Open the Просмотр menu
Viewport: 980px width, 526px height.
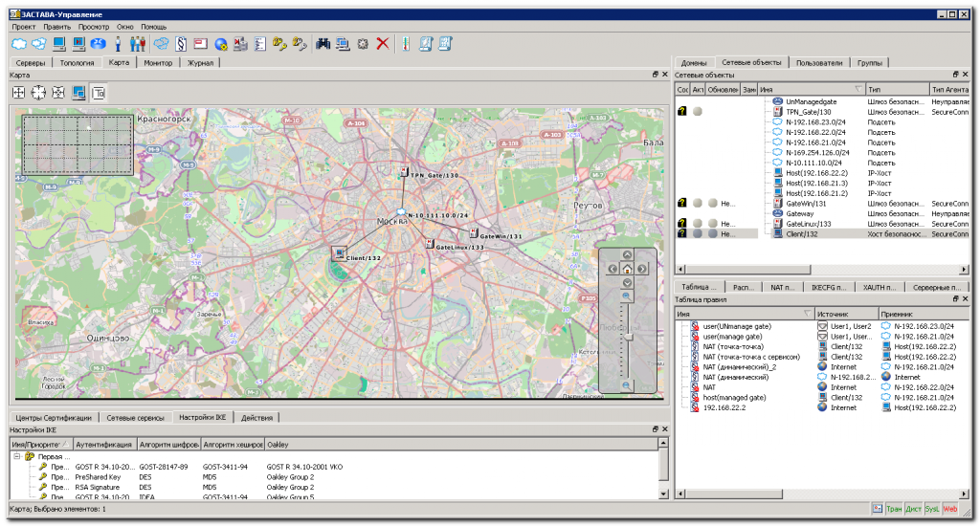click(x=93, y=27)
